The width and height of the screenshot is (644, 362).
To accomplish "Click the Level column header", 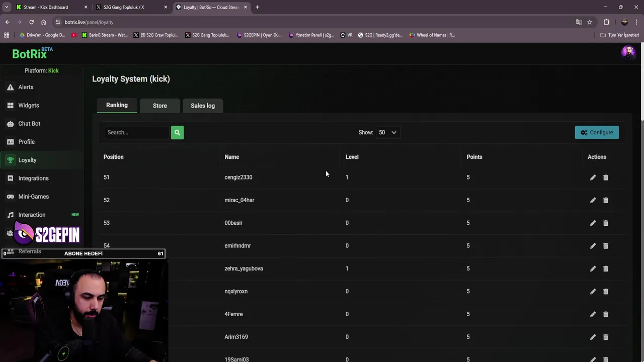I will tap(352, 157).
